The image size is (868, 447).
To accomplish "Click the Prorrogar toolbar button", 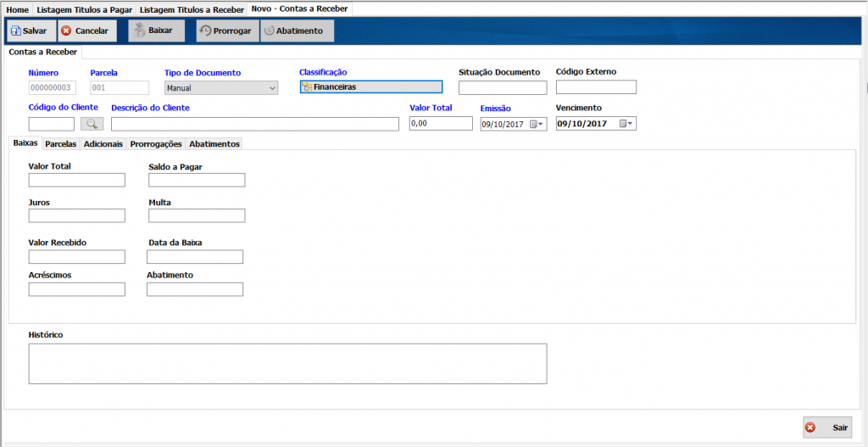I will pyautogui.click(x=225, y=31).
